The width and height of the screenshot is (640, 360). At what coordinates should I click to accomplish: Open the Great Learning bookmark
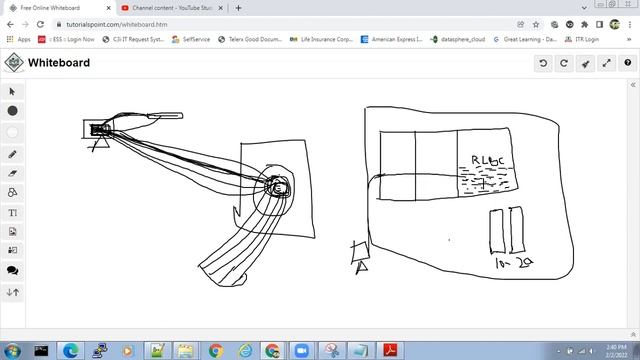[525, 39]
